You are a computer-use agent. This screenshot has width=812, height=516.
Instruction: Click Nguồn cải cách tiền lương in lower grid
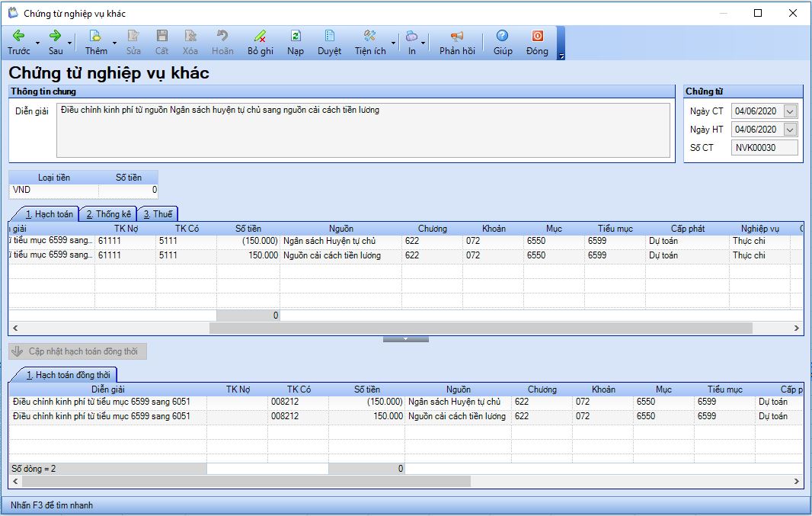tap(457, 416)
